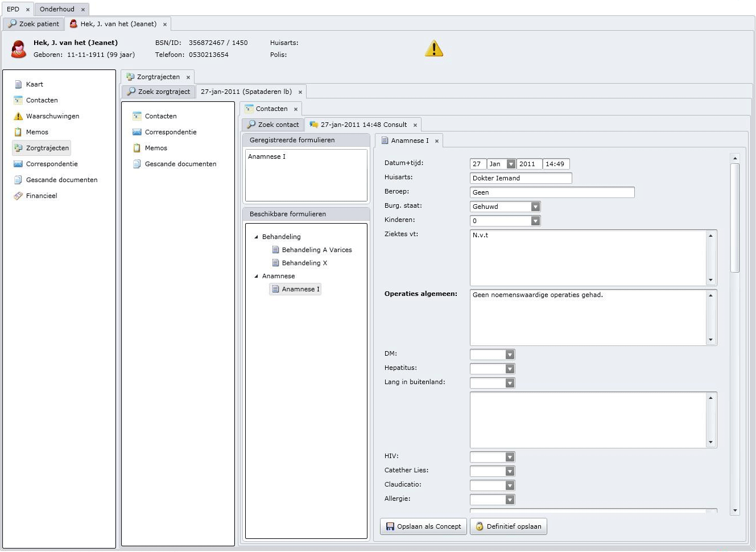756x552 pixels.
Task: Open Kaart in the left sidebar
Action: (x=34, y=84)
